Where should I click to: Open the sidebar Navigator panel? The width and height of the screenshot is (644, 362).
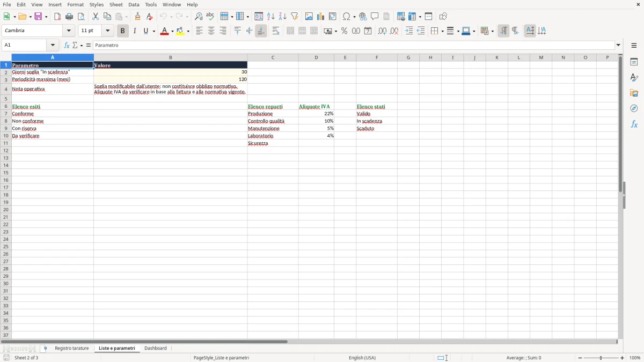coord(634,108)
